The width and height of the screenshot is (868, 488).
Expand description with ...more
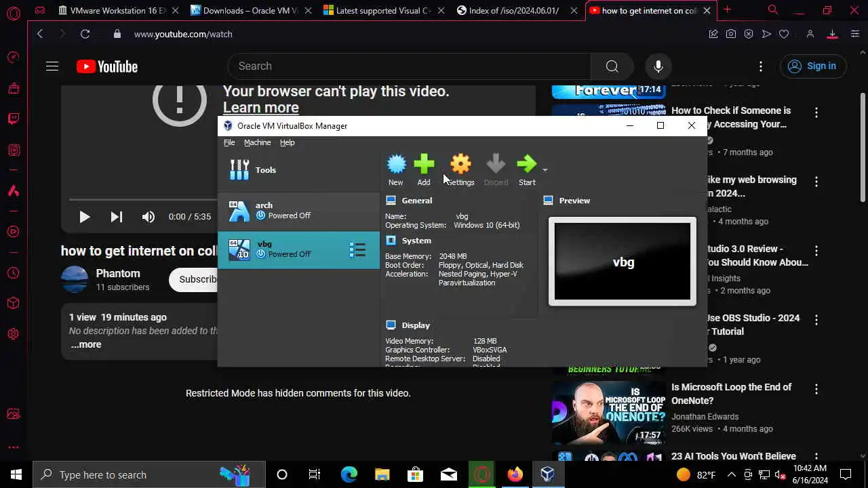86,344
